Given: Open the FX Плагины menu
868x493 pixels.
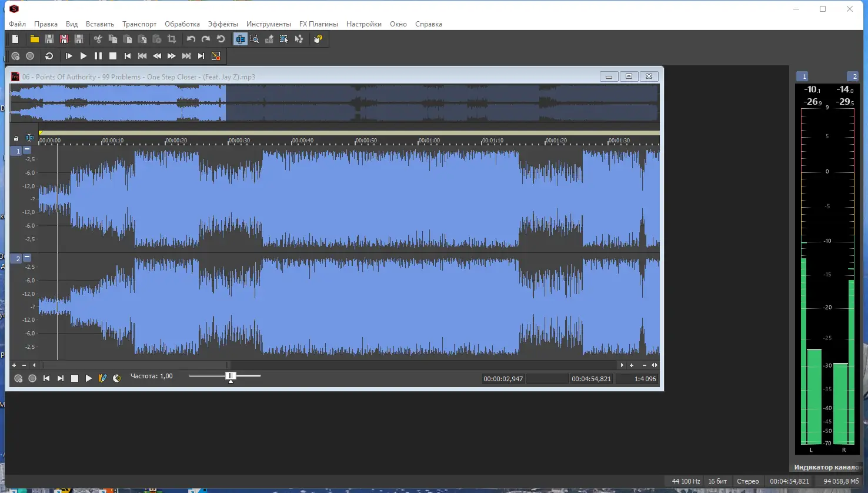Looking at the screenshot, I should (319, 24).
